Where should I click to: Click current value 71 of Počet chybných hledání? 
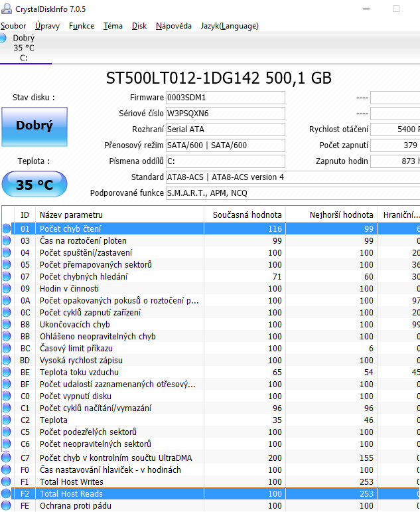pyautogui.click(x=277, y=276)
